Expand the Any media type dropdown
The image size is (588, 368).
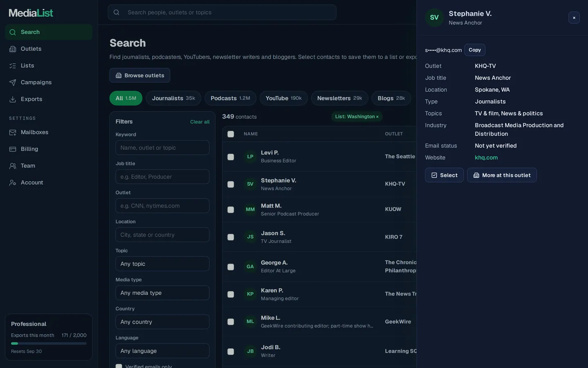click(163, 293)
